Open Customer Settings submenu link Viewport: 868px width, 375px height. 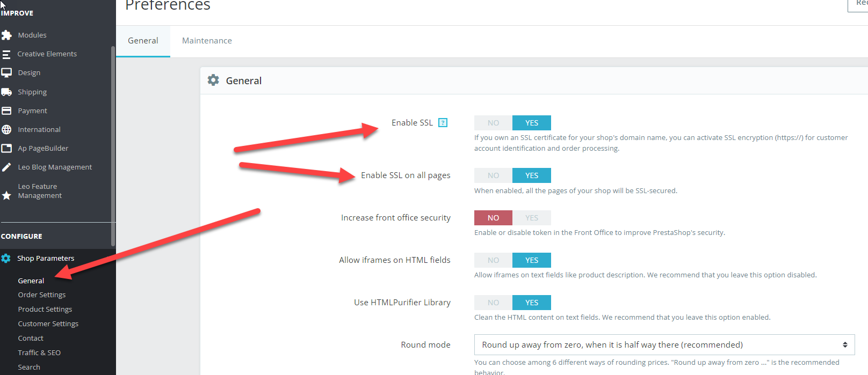48,323
